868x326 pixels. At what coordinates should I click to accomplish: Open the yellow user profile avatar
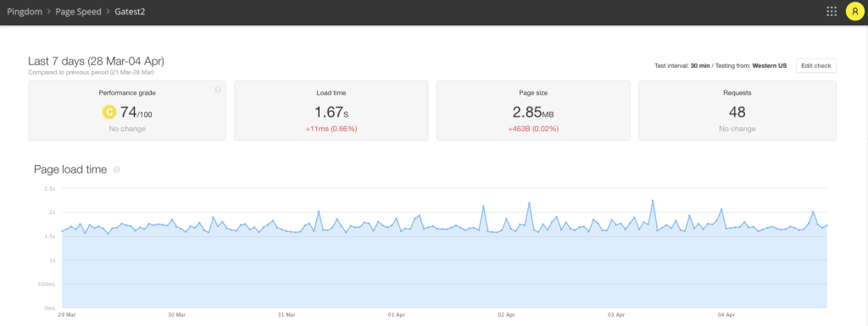click(x=854, y=11)
